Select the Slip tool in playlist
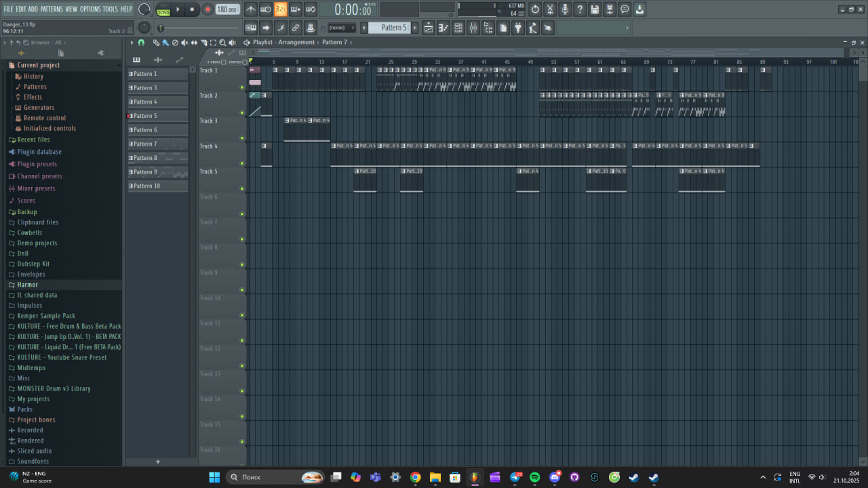The height and width of the screenshot is (488, 868). (x=194, y=43)
